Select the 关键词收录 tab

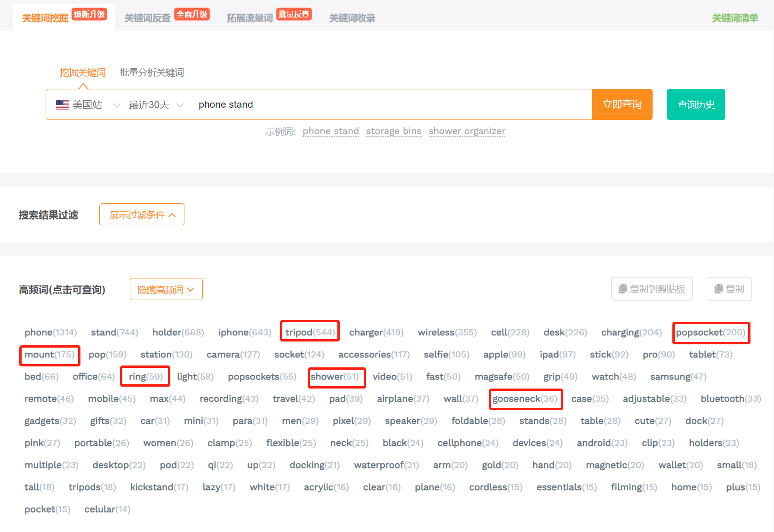coord(352,18)
